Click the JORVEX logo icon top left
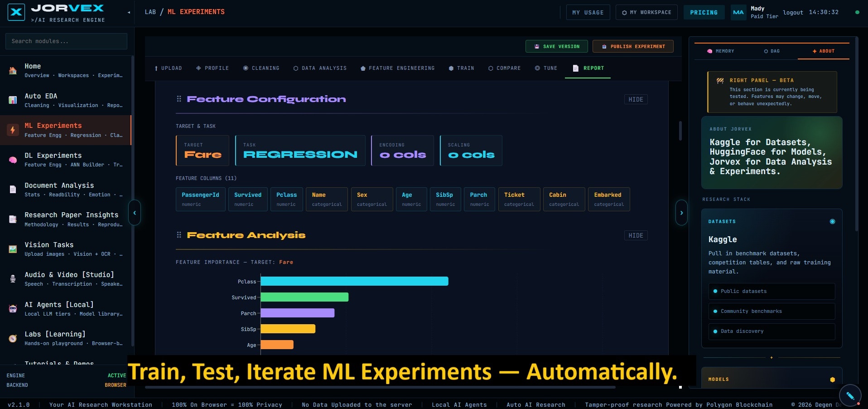 point(16,12)
